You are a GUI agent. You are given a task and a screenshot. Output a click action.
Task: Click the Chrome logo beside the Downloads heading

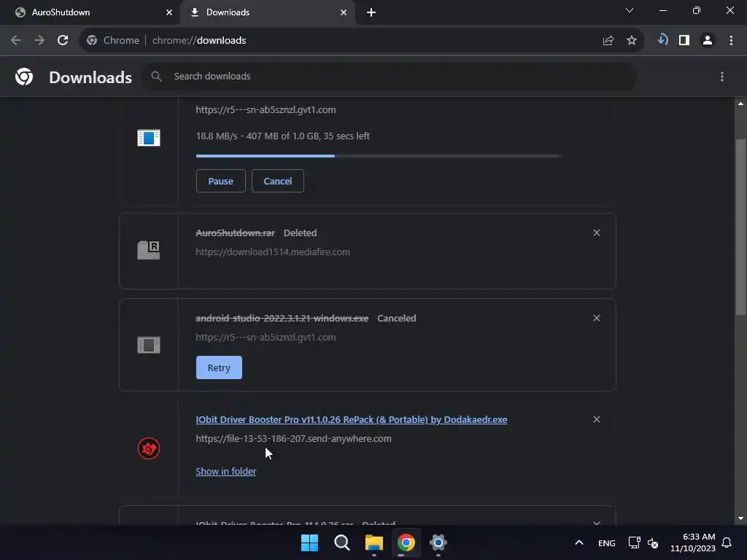(x=24, y=77)
